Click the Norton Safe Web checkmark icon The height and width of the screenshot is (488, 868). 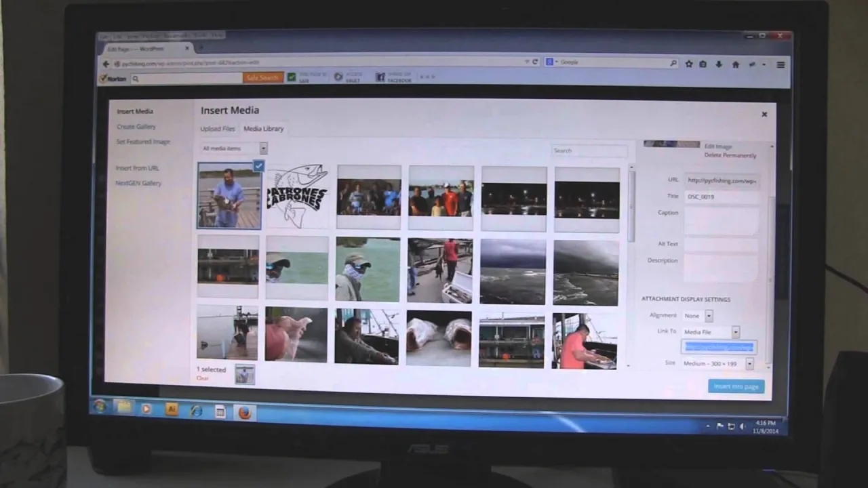tap(292, 77)
